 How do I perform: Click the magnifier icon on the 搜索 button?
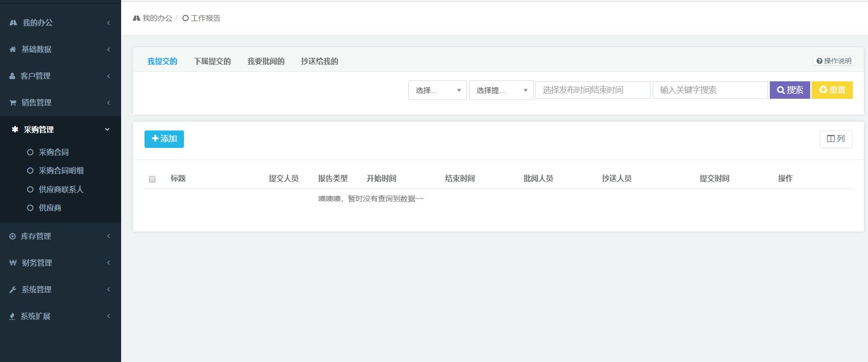pos(781,90)
